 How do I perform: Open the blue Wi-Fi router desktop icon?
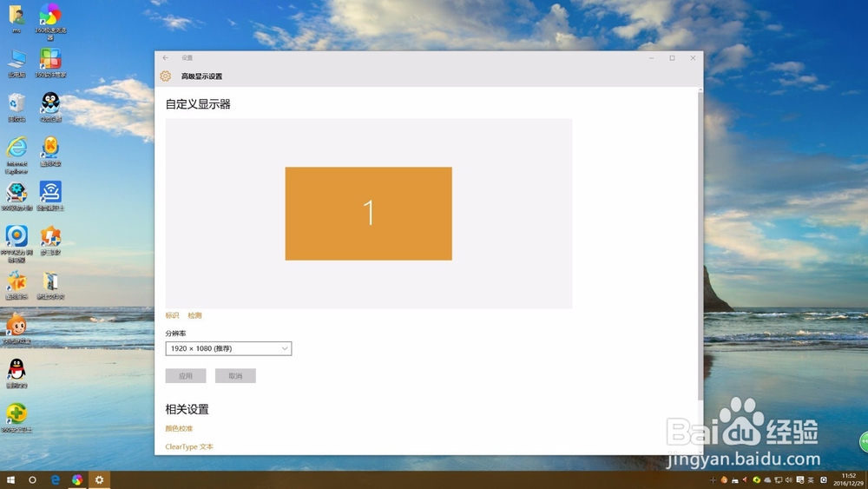50,196
